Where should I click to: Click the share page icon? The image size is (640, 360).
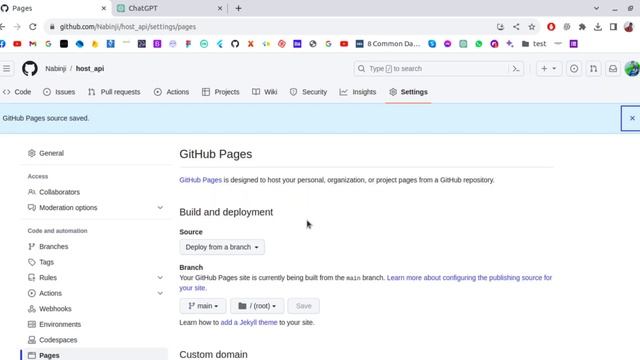point(516,27)
